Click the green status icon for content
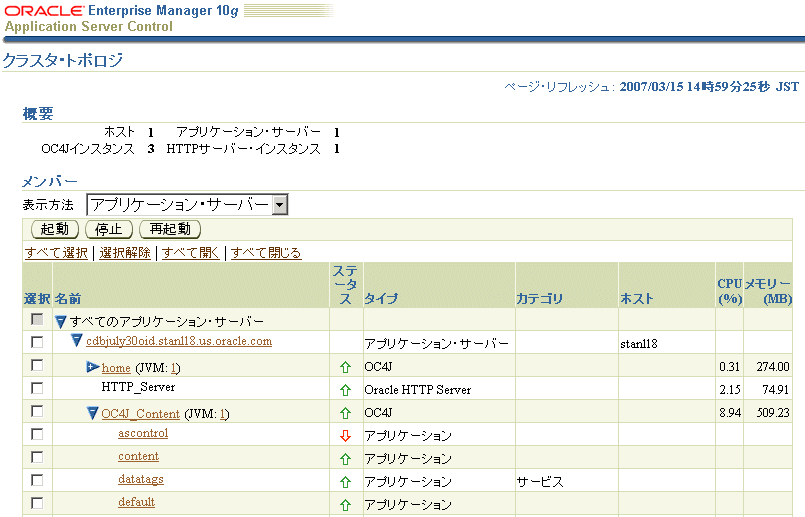The height and width of the screenshot is (517, 805). 345,459
